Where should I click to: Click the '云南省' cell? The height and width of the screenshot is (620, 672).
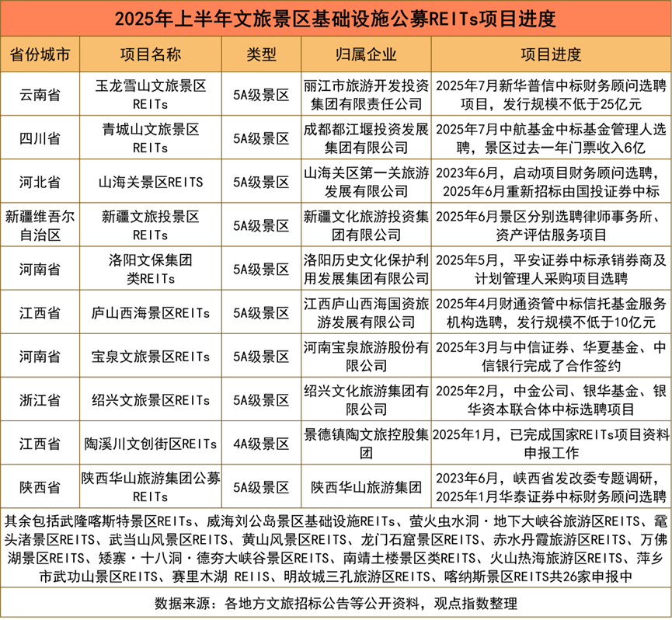[x=40, y=94]
